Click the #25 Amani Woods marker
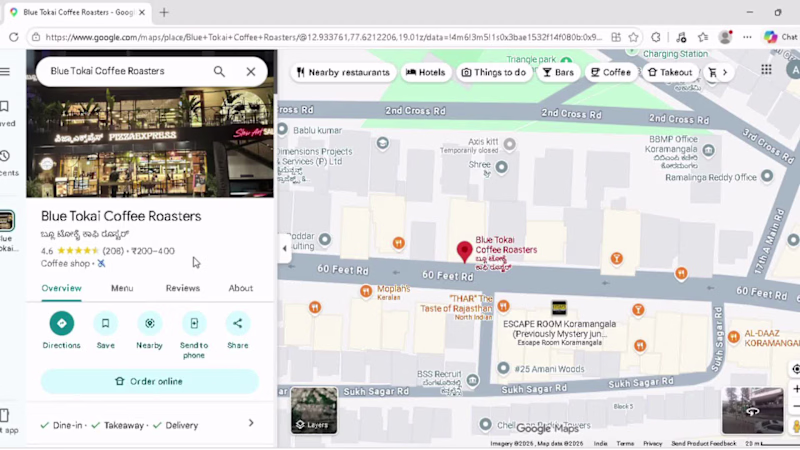The image size is (800, 450). point(503,368)
